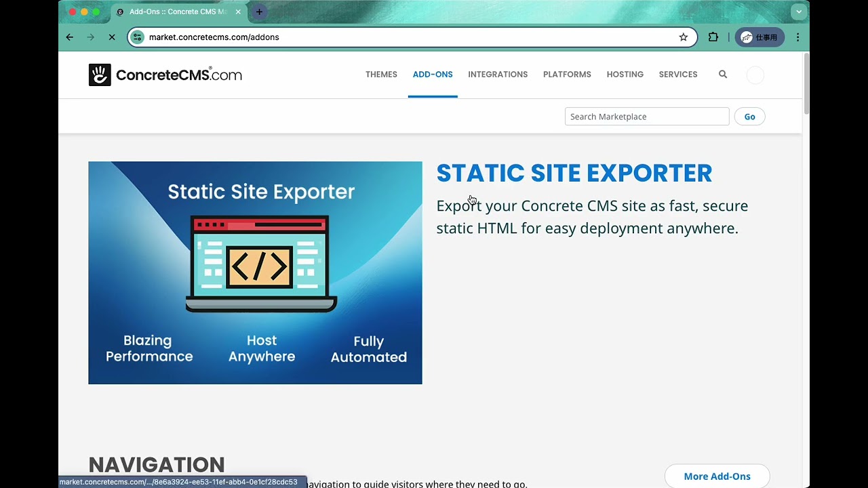Select Add-Ons navigation item
The width and height of the screenshot is (868, 488).
tap(433, 75)
